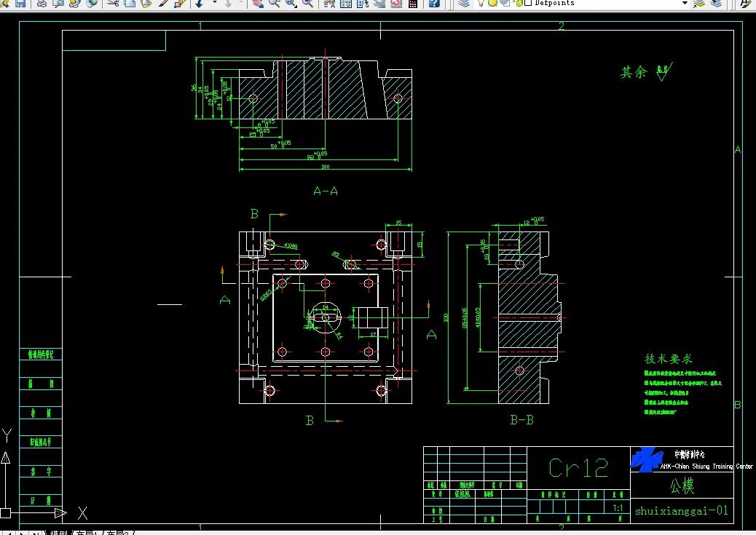Open the Block Editor tool
This screenshot has height=535, width=756.
(x=180, y=4)
